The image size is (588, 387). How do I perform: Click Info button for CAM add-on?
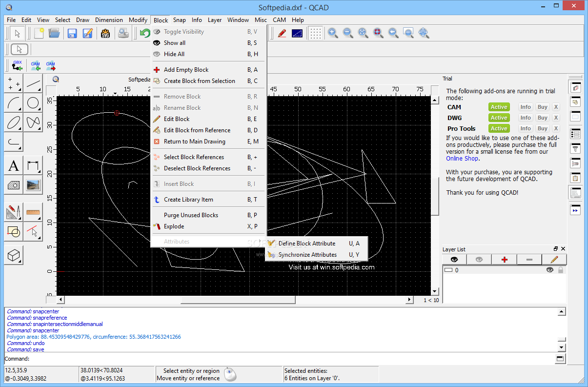click(526, 107)
